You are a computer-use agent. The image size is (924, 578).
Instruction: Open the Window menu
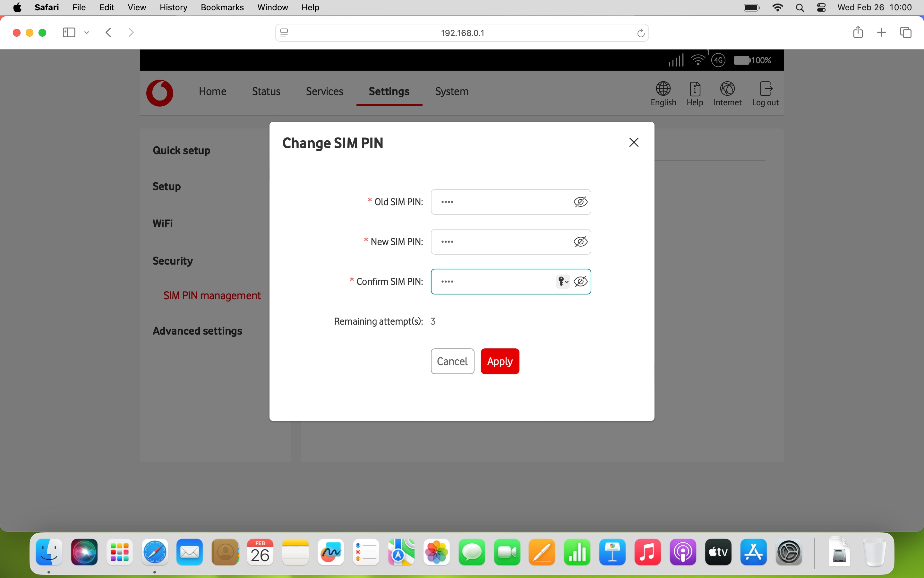(273, 7)
